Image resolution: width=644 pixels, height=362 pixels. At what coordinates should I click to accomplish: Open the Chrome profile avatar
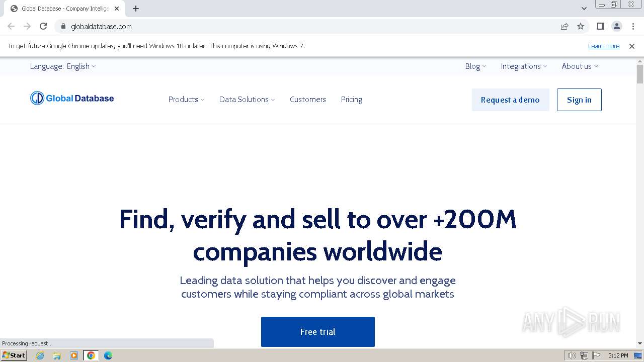coord(617,26)
